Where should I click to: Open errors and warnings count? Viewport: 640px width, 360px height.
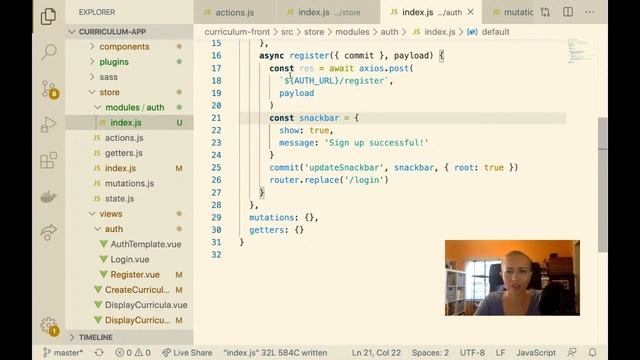pyautogui.click(x=133, y=353)
